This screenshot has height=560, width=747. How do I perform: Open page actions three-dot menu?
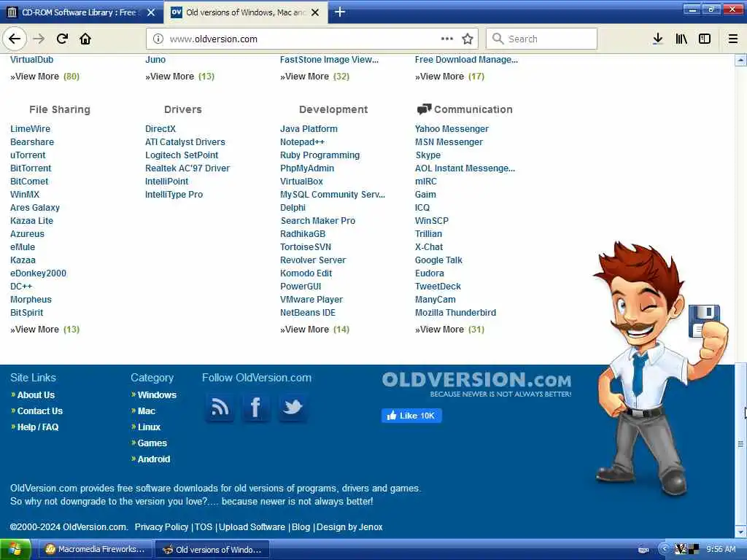point(447,39)
